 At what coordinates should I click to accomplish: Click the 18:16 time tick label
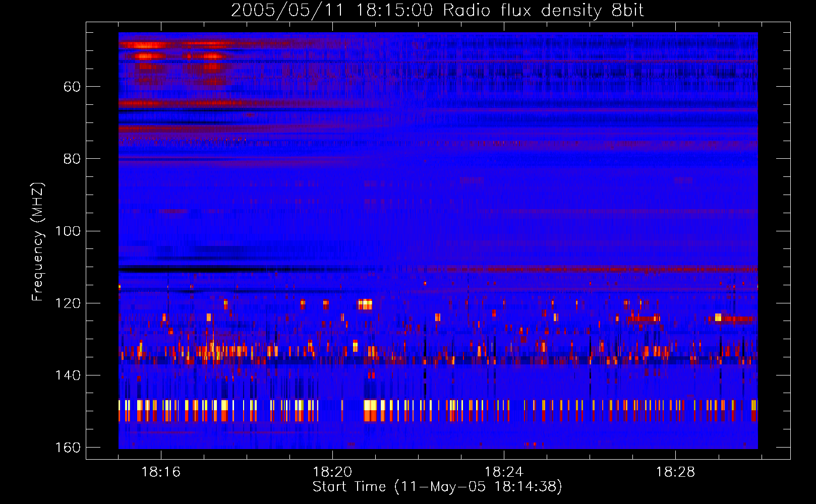[x=161, y=472]
